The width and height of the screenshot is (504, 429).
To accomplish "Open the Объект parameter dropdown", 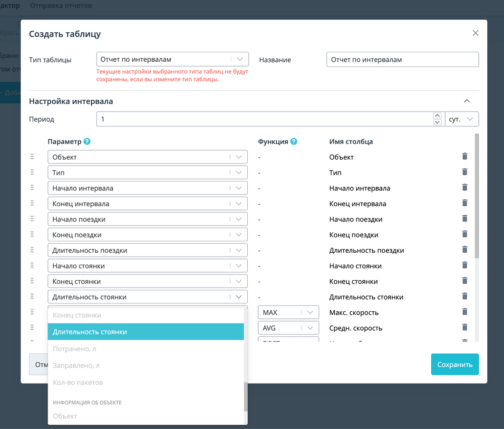I will [147, 157].
